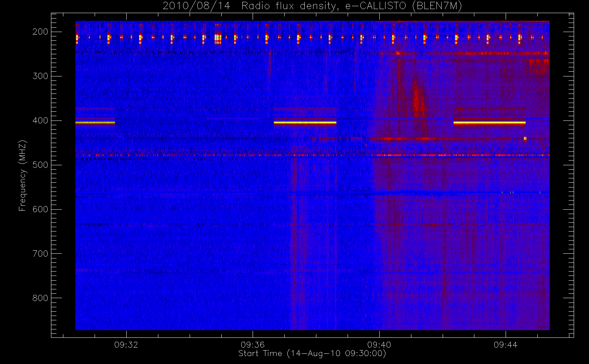Click the 09:36 time tick label
Image resolution: width=589 pixels, height=364 pixels.
click(x=253, y=345)
